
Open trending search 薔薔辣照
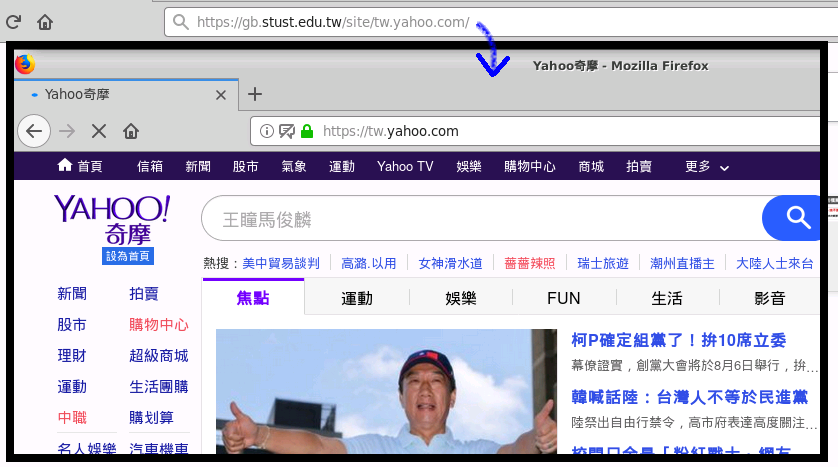[530, 263]
